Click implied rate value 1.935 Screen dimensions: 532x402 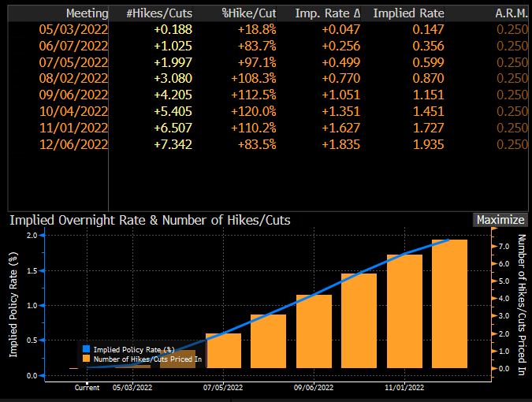pyautogui.click(x=429, y=144)
